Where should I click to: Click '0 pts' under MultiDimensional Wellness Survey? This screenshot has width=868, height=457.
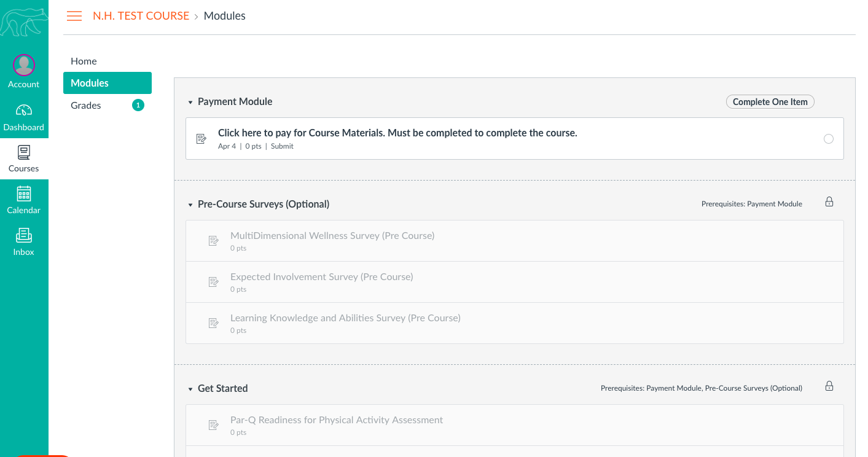click(238, 248)
